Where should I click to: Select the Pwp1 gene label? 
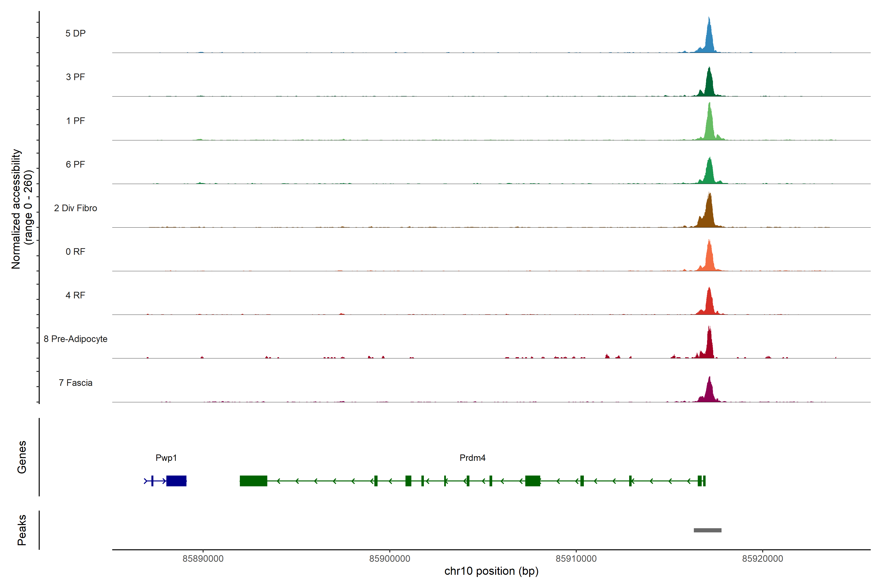(166, 458)
